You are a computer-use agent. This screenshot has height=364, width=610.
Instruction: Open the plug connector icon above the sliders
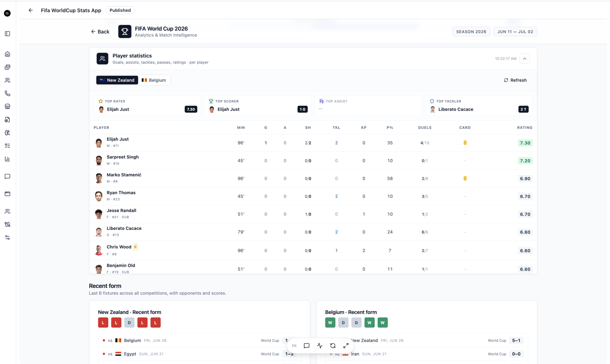click(7, 224)
